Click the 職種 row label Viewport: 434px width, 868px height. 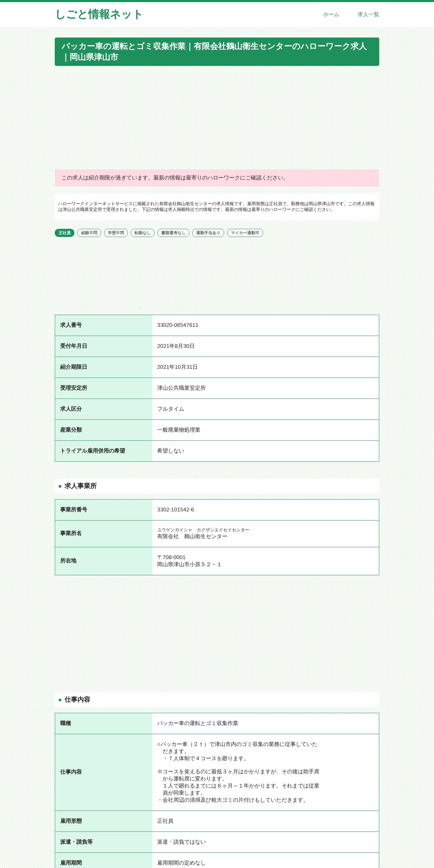(x=66, y=723)
